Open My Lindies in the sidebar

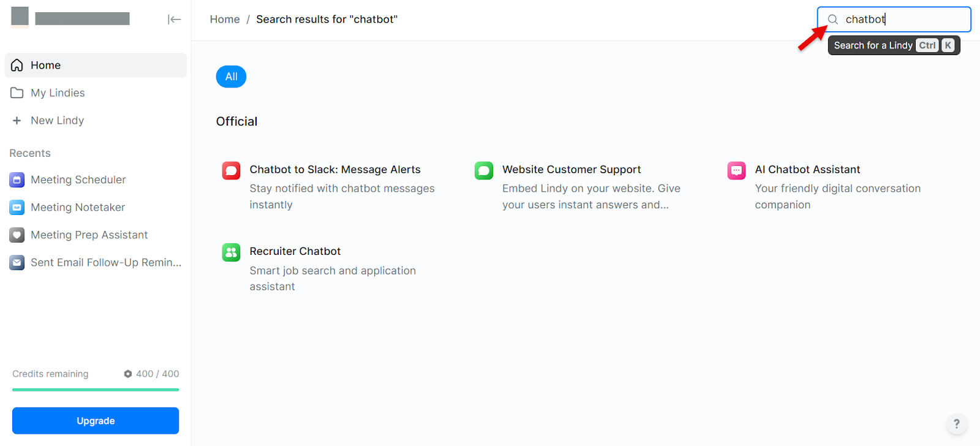[96, 93]
